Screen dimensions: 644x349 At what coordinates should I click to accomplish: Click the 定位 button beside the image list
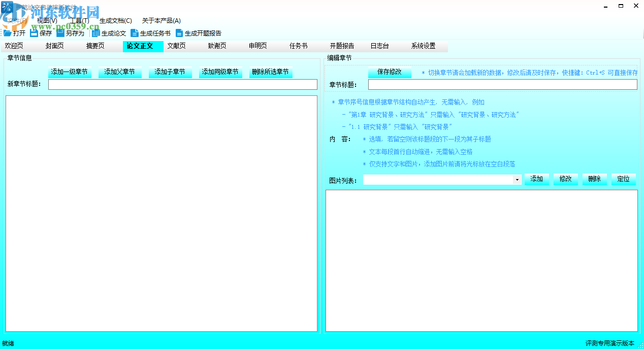[623, 179]
